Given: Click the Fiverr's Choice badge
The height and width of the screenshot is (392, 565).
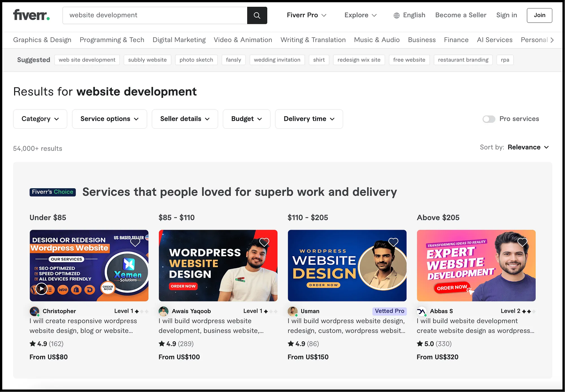Looking at the screenshot, I should tap(53, 192).
